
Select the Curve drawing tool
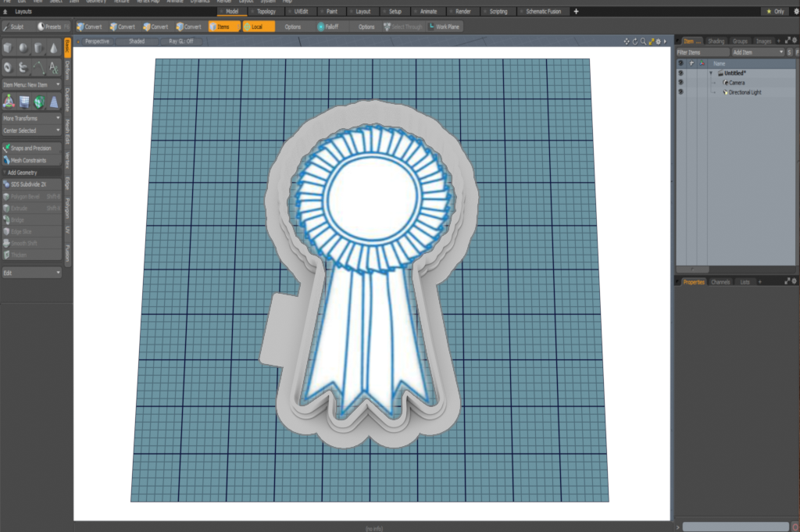click(39, 67)
